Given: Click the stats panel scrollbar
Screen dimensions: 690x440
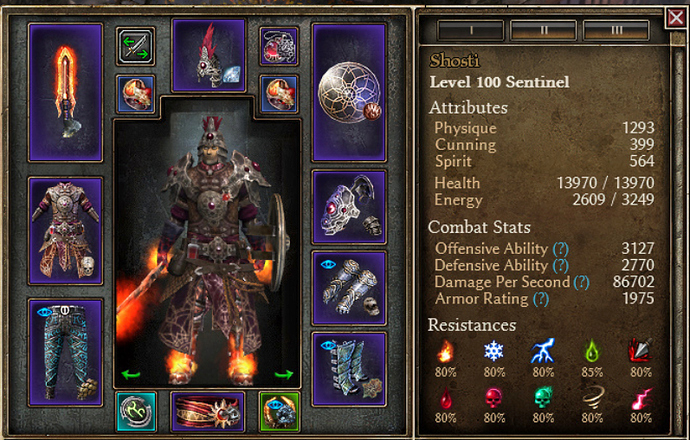Looking at the screenshot, I should (677, 238).
